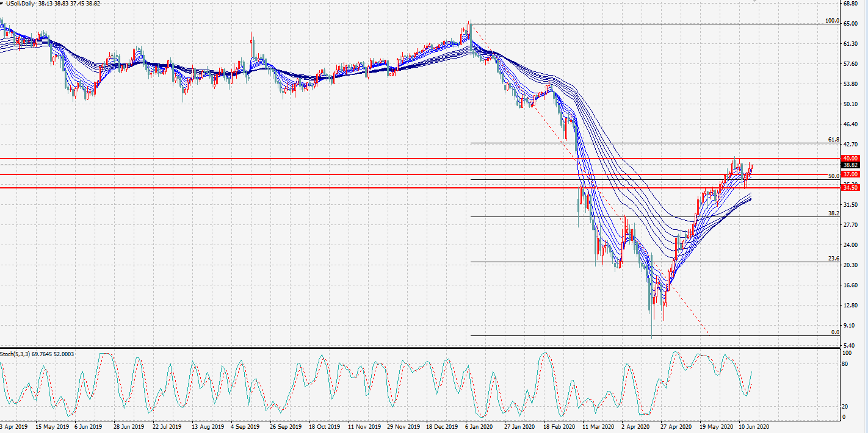
Task: Click the 18 Oct 2019 date label
Action: [324, 427]
